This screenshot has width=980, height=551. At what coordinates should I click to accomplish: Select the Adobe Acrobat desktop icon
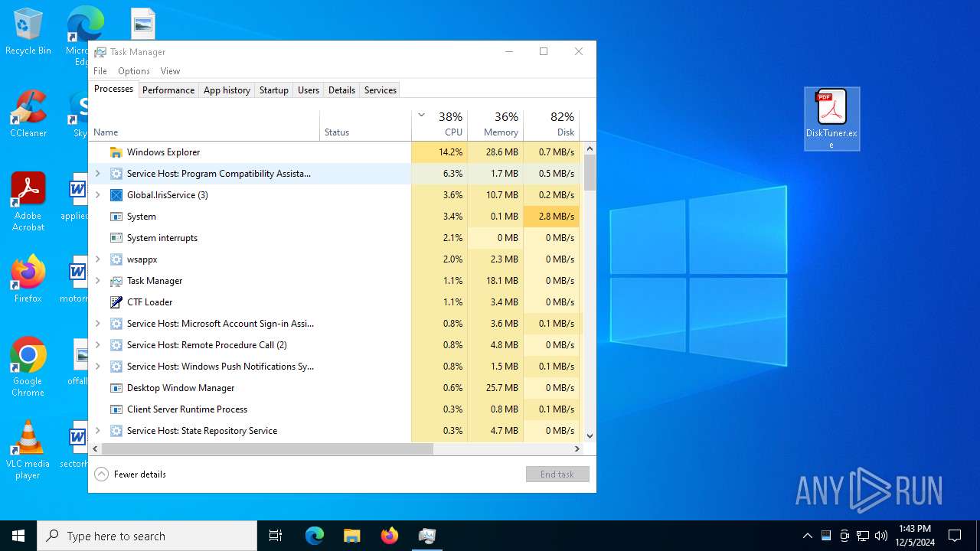click(28, 202)
